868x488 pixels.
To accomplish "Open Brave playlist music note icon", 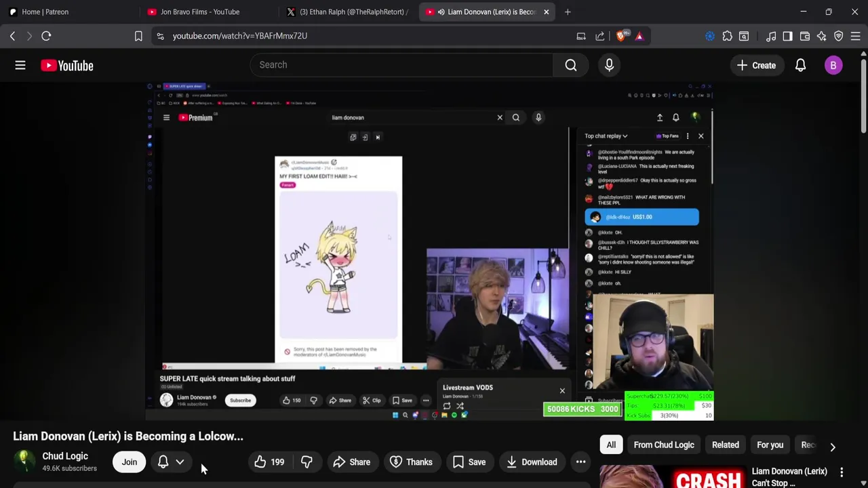I will 771,36.
